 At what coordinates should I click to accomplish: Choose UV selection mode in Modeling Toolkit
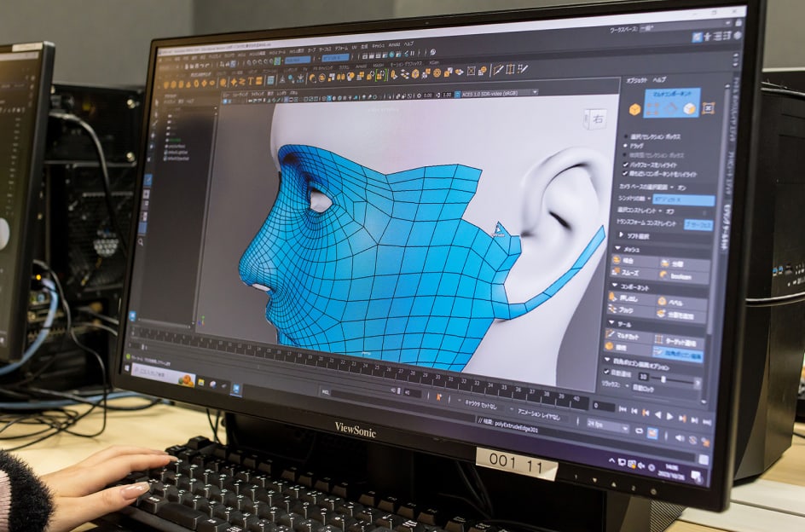click(709, 107)
